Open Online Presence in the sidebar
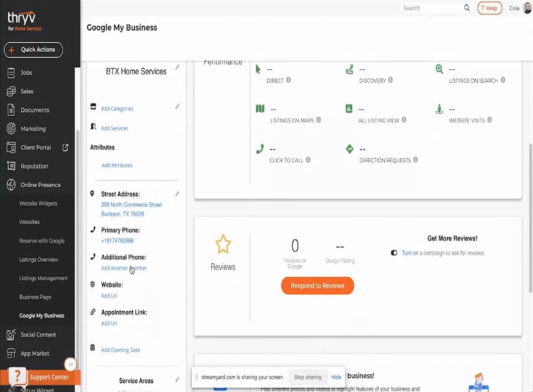This screenshot has width=533, height=392. click(x=40, y=185)
